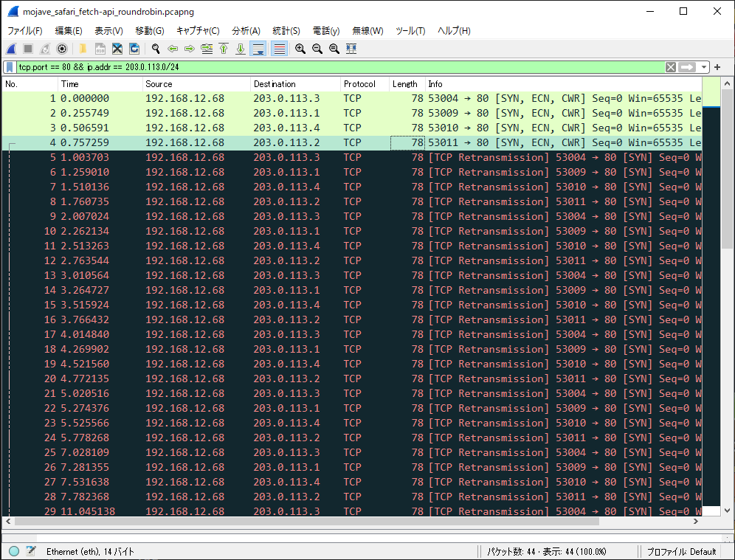Zoom in on packet text
This screenshot has height=560, width=735.
tap(300, 49)
